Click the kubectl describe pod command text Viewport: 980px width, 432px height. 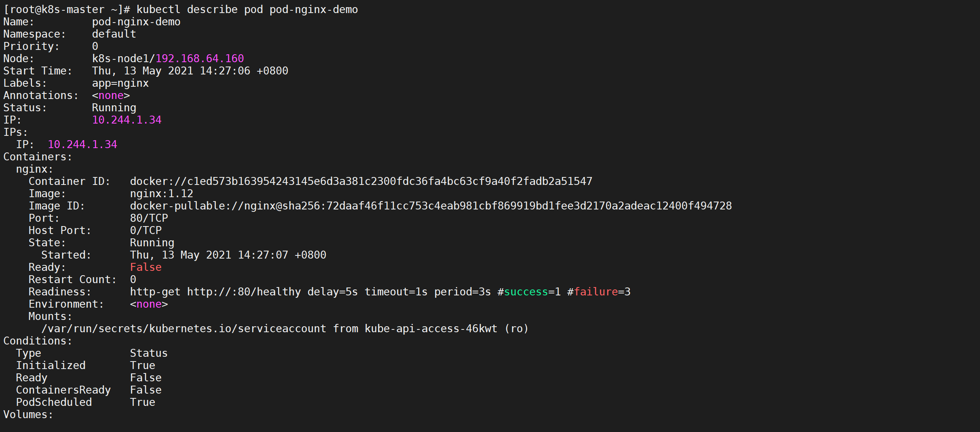pos(247,10)
